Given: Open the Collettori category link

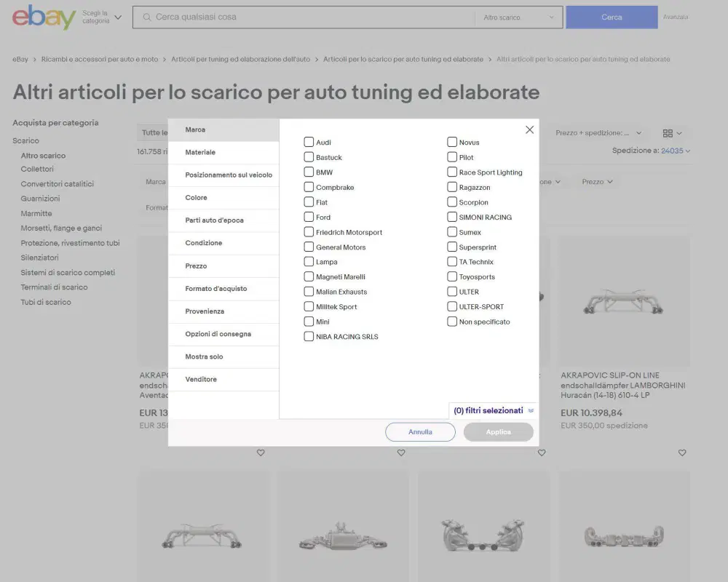Looking at the screenshot, I should pyautogui.click(x=37, y=170).
